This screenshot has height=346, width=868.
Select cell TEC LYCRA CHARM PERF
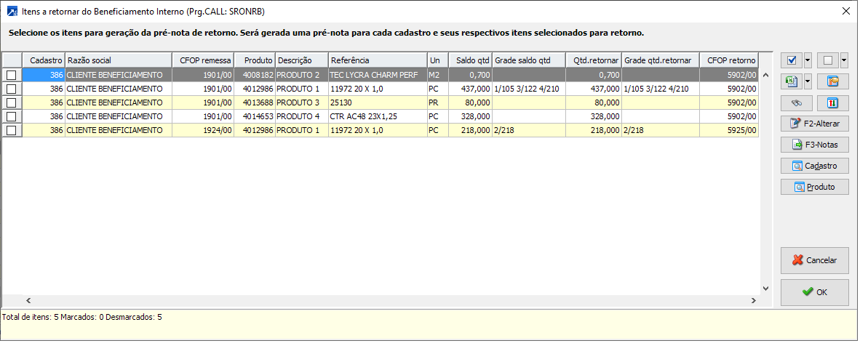point(378,75)
